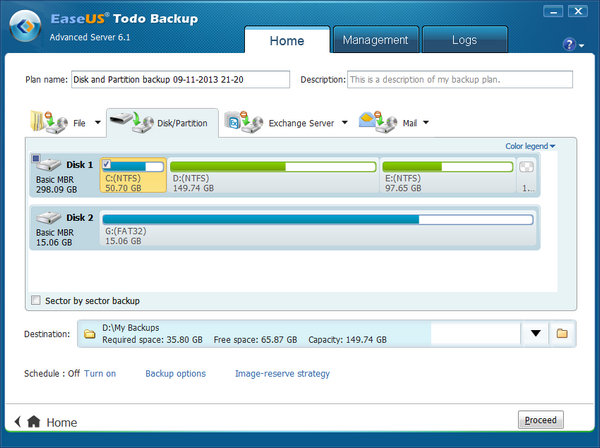Toggle the Disk 1 selection checkbox
600x448 pixels.
click(37, 159)
